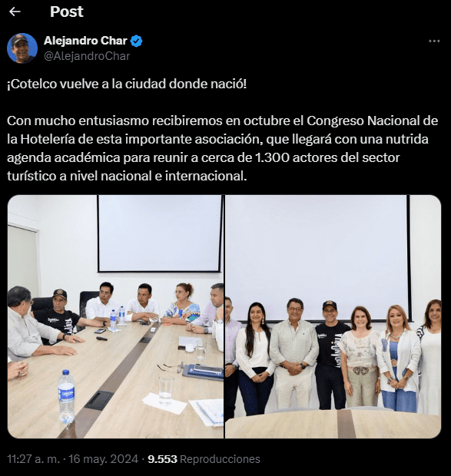Image resolution: width=451 pixels, height=476 pixels.
Task: Open the Alejandro Char display name link
Action: (85, 41)
